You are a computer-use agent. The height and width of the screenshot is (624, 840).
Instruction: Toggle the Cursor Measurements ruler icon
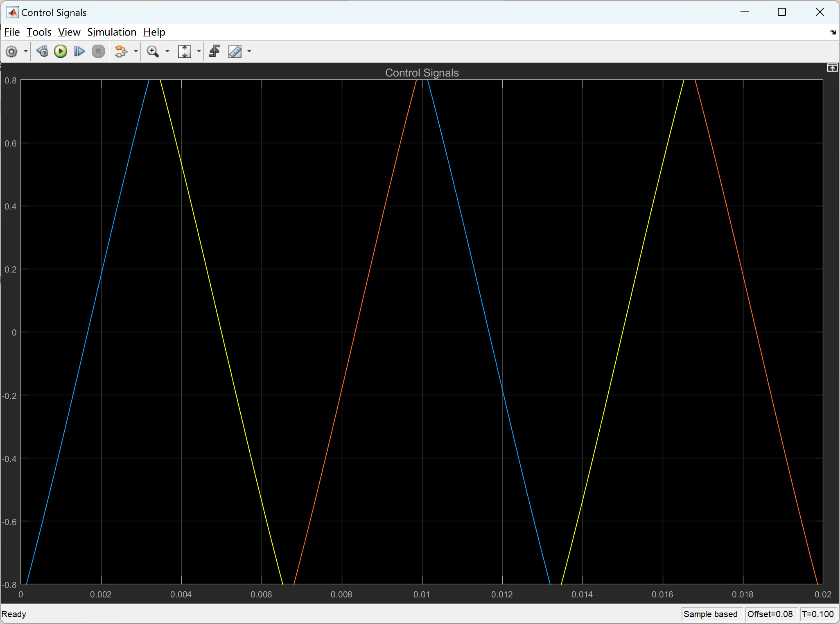(235, 52)
